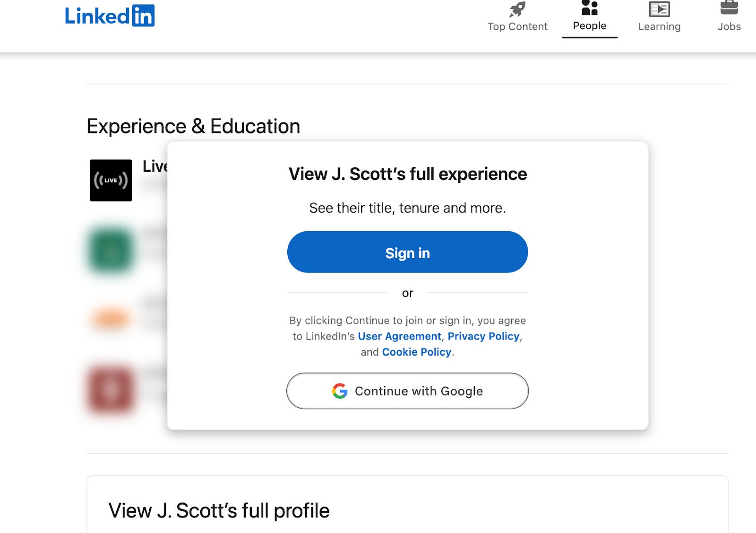The width and height of the screenshot is (756, 533).
Task: Switch to the Top Content tab label
Action: [517, 26]
